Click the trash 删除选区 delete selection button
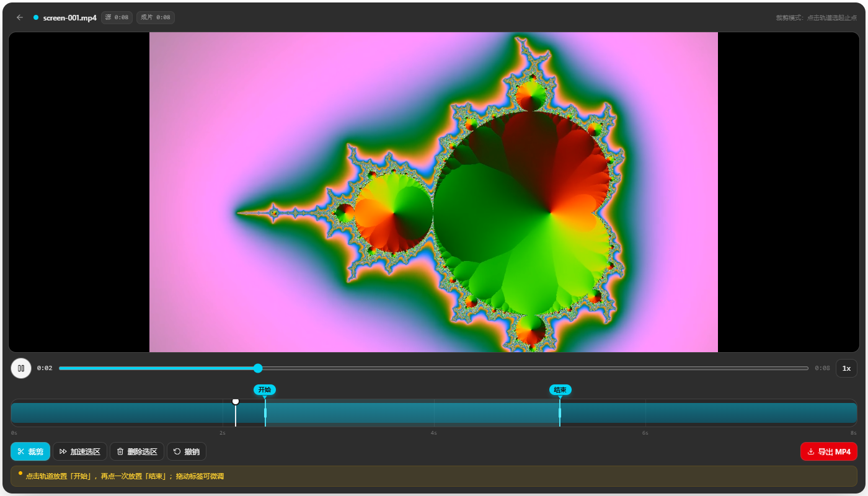The image size is (868, 496). (x=137, y=451)
